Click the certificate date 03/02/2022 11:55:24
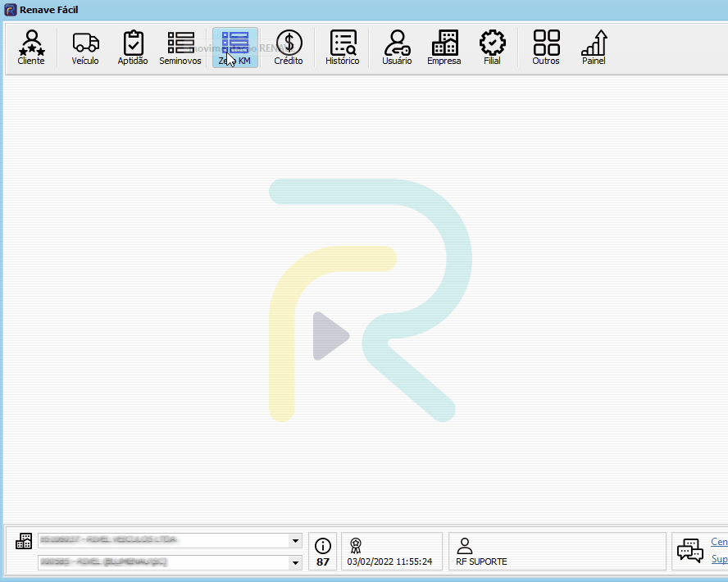The image size is (728, 582). tap(389, 562)
